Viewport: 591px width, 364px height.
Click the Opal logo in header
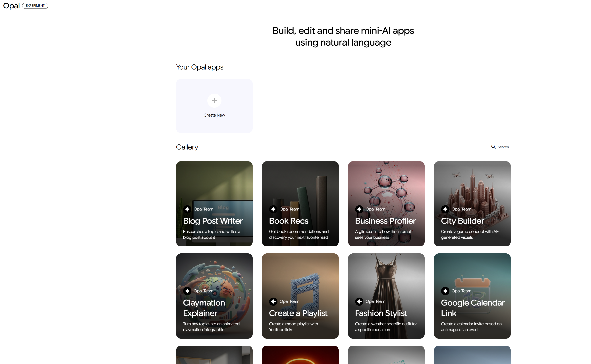11,6
